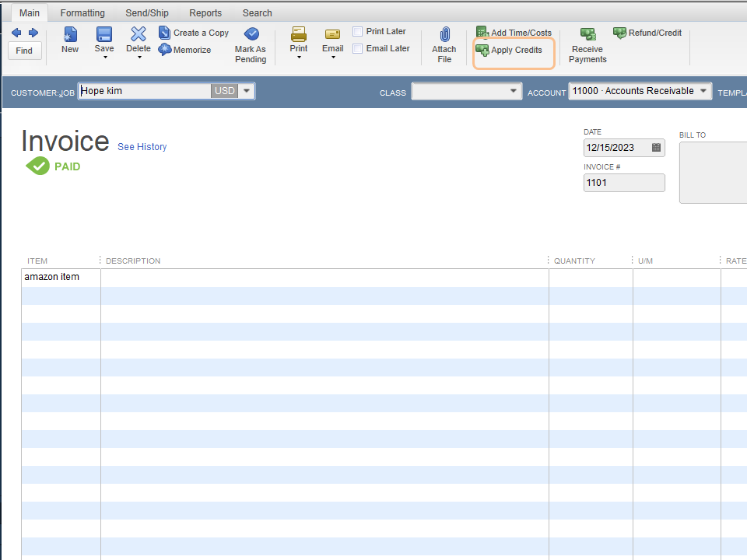Enable the Print Later checkbox
Viewport: 747px width, 560px height.
click(x=357, y=31)
